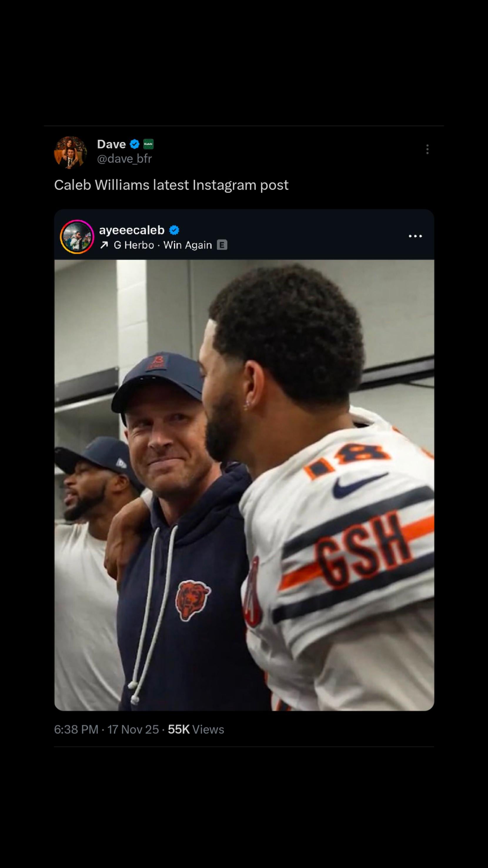488x868 pixels.
Task: Click the Dave display name
Action: pos(111,144)
